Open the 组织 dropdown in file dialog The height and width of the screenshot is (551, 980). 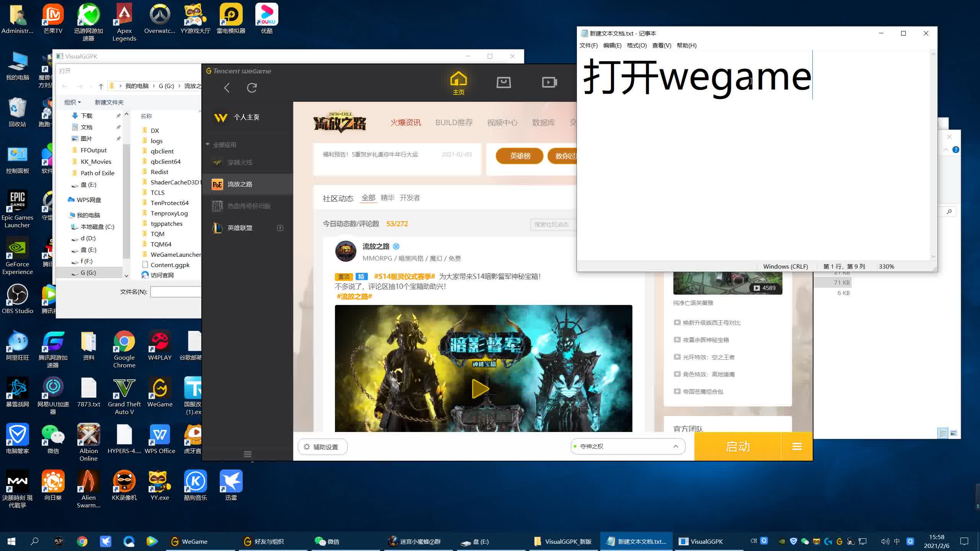click(72, 102)
